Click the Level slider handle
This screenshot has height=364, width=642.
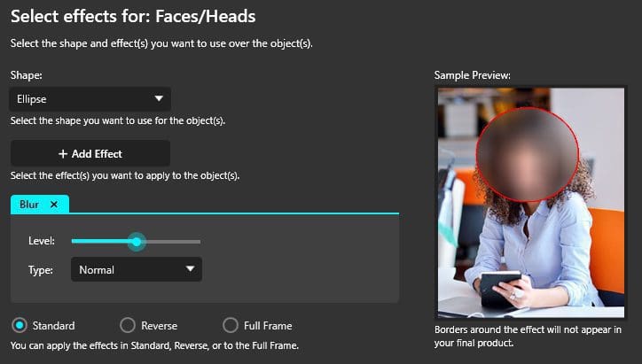click(x=137, y=242)
